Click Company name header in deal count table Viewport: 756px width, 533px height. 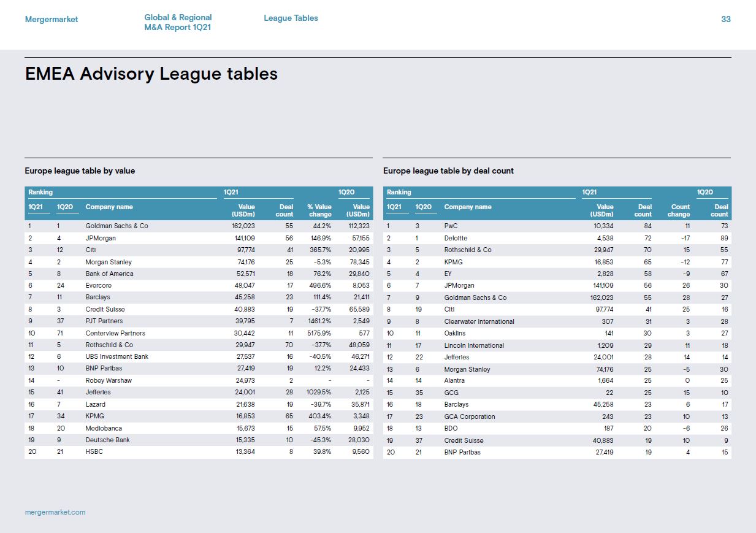coord(468,207)
